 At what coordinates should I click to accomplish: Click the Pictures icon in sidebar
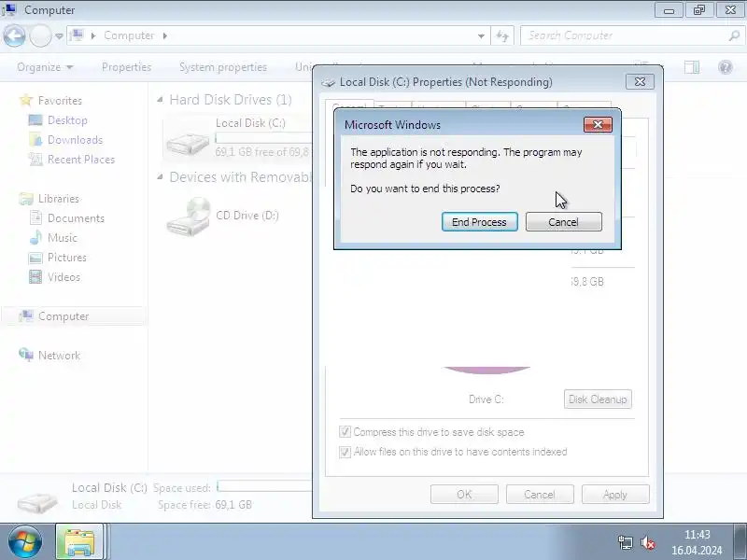point(35,258)
